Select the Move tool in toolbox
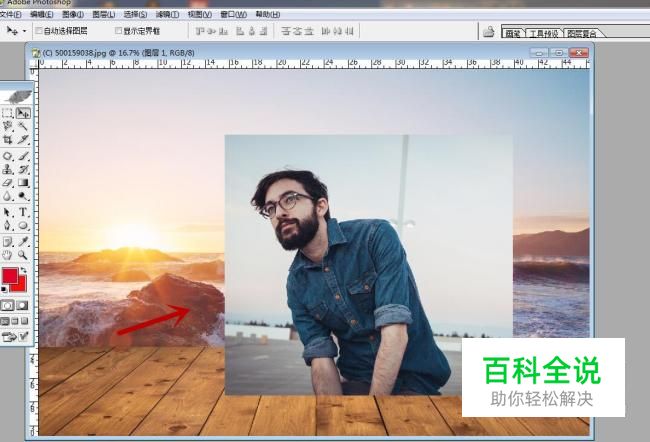 [23, 113]
